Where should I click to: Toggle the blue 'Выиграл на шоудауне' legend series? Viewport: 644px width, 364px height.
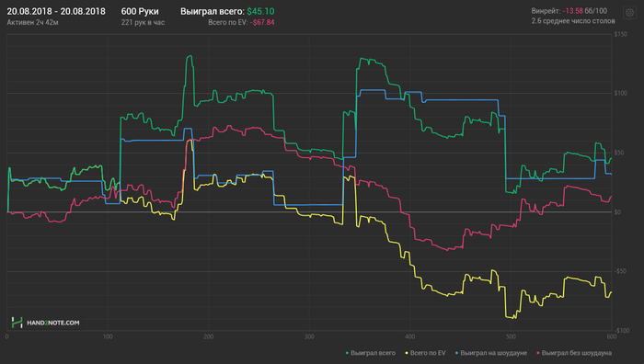tap(490, 353)
